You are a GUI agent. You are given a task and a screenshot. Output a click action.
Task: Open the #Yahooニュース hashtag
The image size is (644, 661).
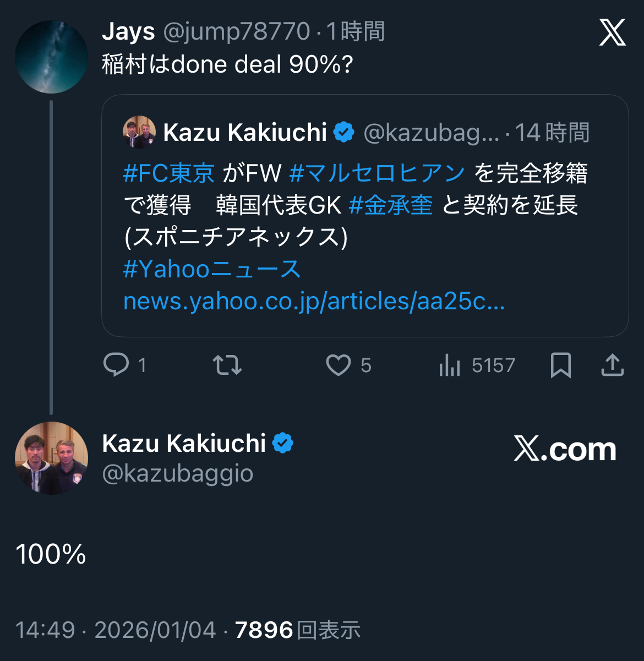(x=212, y=269)
